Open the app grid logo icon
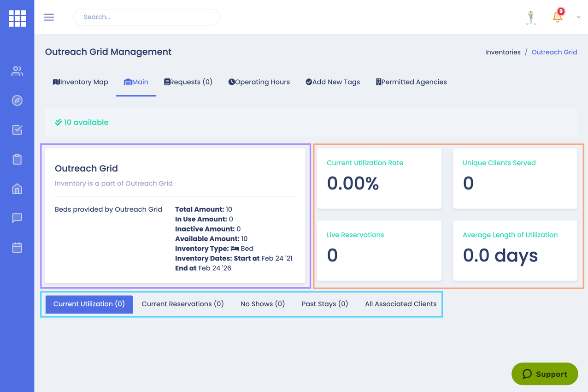The width and height of the screenshot is (588, 392). point(17,18)
